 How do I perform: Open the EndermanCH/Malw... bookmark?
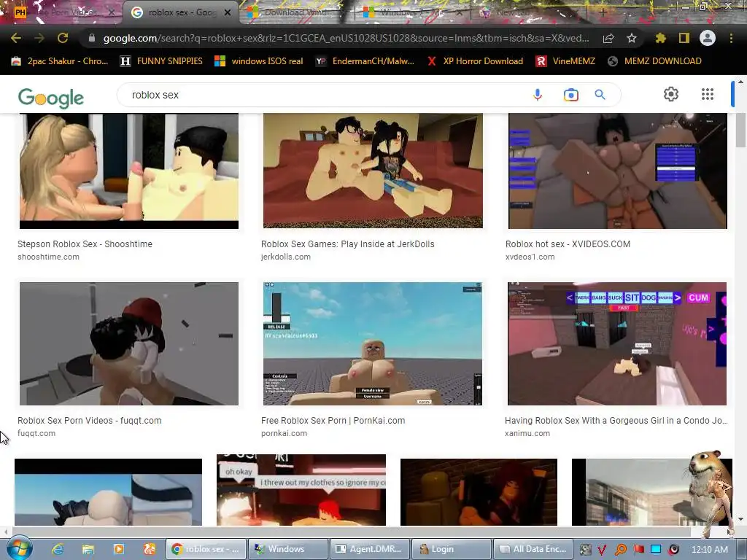[365, 61]
